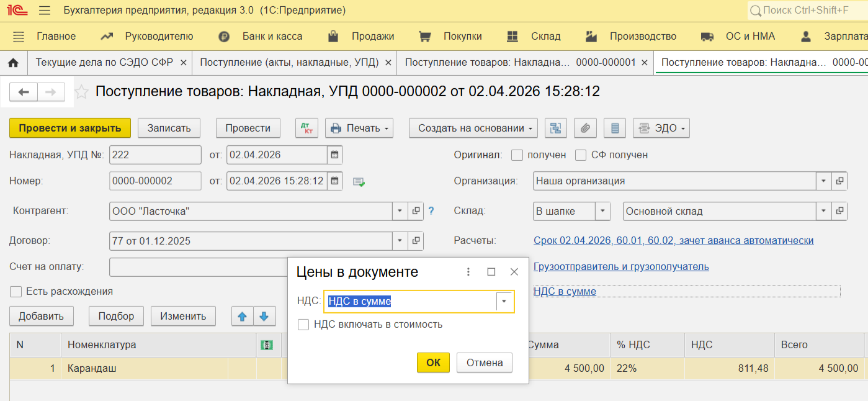Open the 1C main logo menu
The width and height of the screenshot is (868, 401).
pos(18,11)
